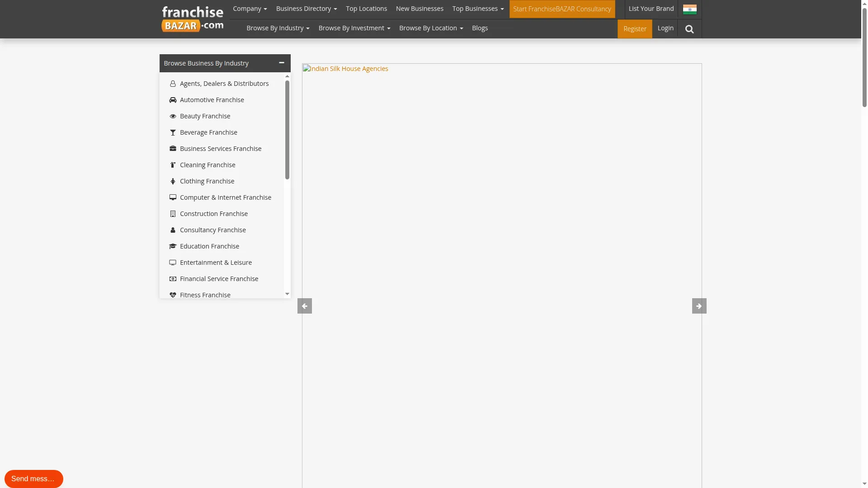Expand the Top Businesses dropdown
The height and width of the screenshot is (488, 868).
(478, 9)
